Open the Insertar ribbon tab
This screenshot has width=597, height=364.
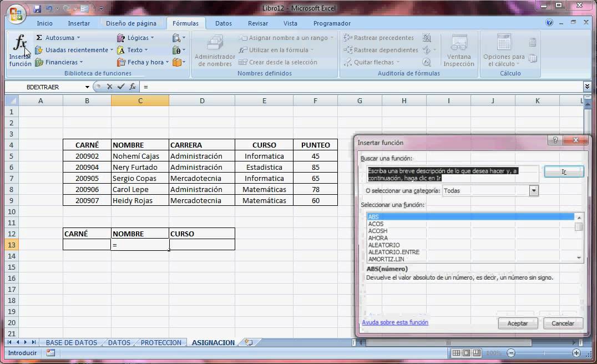pyautogui.click(x=79, y=23)
